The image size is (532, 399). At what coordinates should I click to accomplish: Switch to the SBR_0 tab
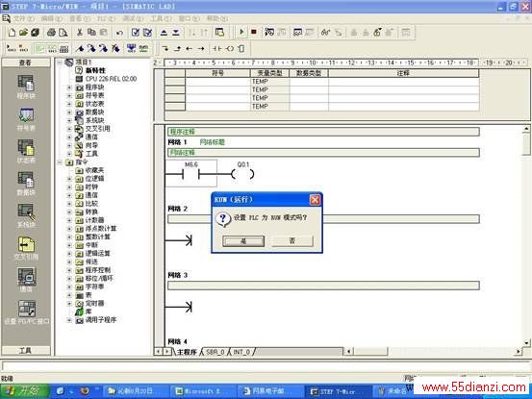point(215,352)
